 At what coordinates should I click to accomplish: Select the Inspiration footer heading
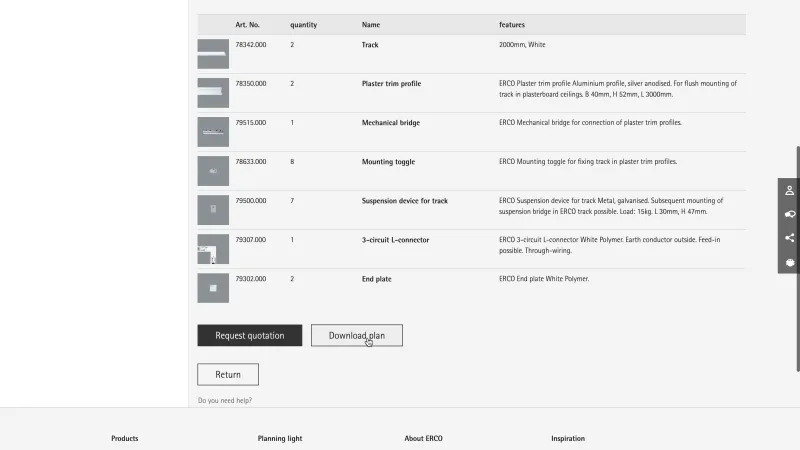(x=568, y=438)
